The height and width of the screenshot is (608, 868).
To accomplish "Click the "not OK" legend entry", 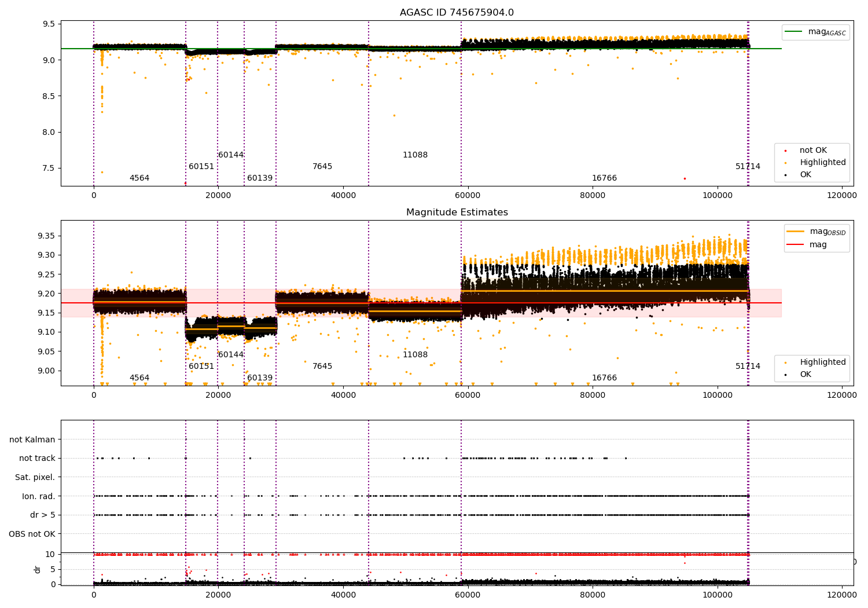I will click(813, 151).
